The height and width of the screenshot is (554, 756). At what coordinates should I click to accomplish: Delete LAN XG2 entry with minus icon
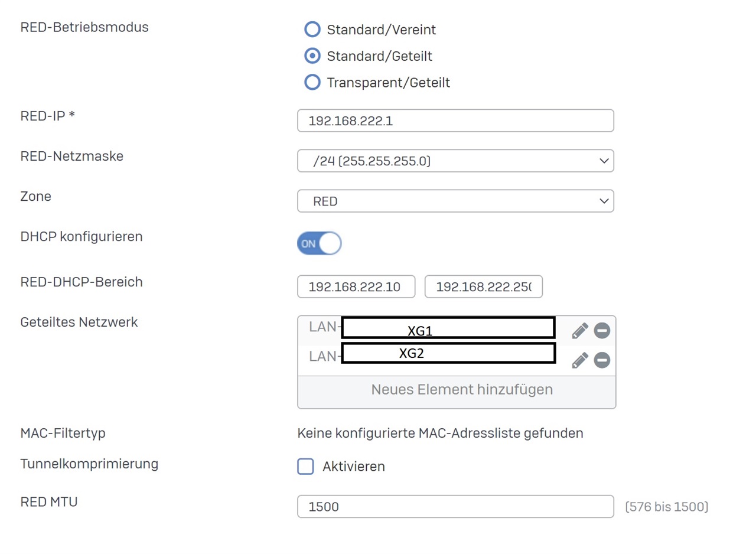pos(602,360)
